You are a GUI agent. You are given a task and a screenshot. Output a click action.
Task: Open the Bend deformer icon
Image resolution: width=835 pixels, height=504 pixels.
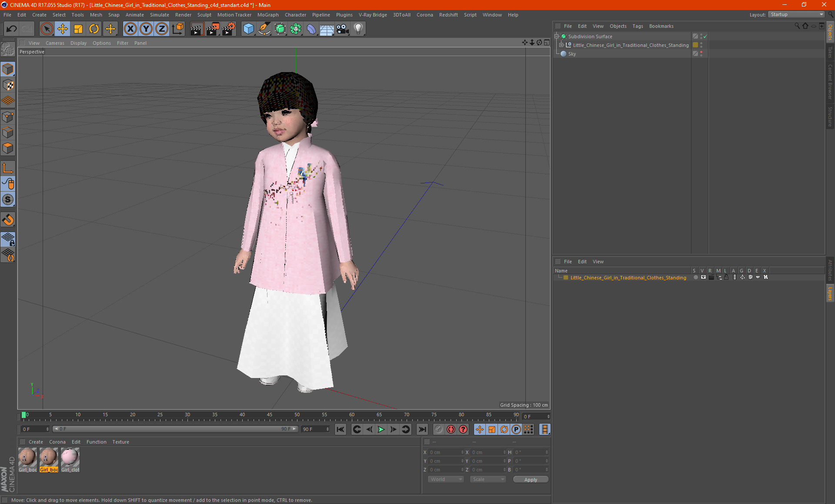[311, 29]
